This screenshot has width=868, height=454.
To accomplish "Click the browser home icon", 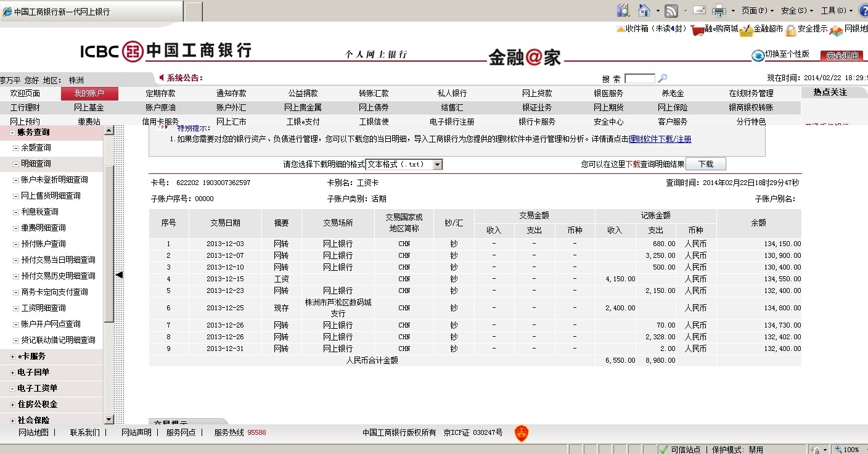I will pyautogui.click(x=644, y=10).
